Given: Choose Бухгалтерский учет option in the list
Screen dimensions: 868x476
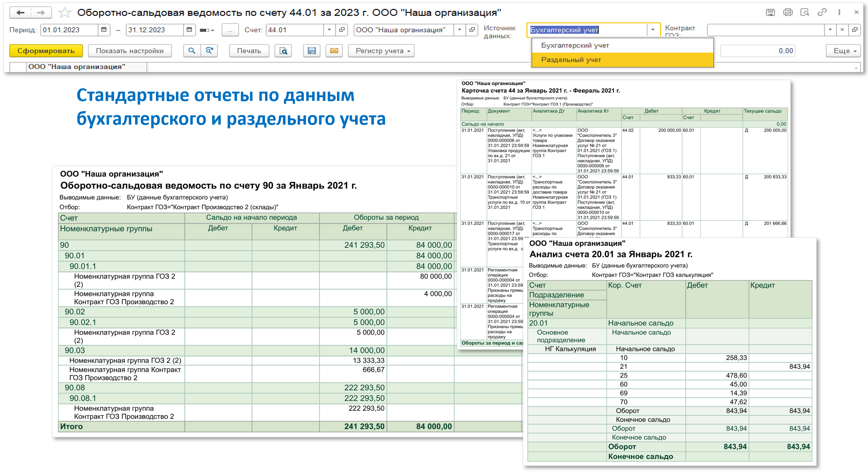Looking at the screenshot, I should pos(575,45).
